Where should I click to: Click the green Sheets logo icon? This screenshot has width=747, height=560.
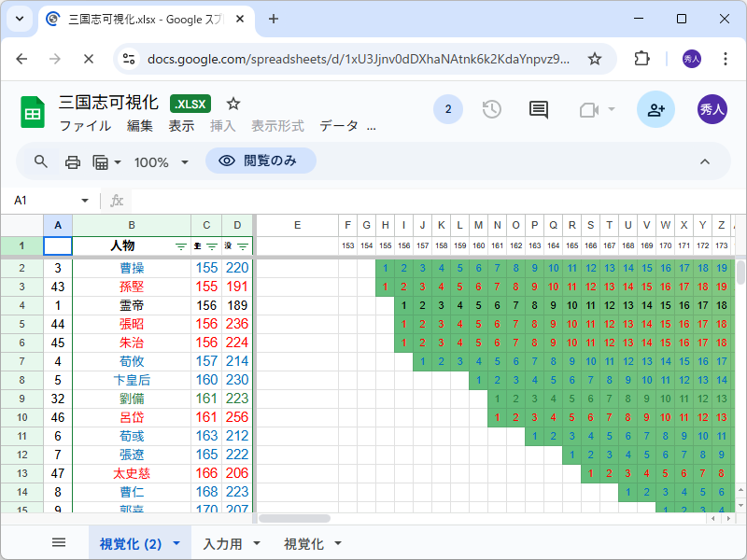click(x=32, y=109)
